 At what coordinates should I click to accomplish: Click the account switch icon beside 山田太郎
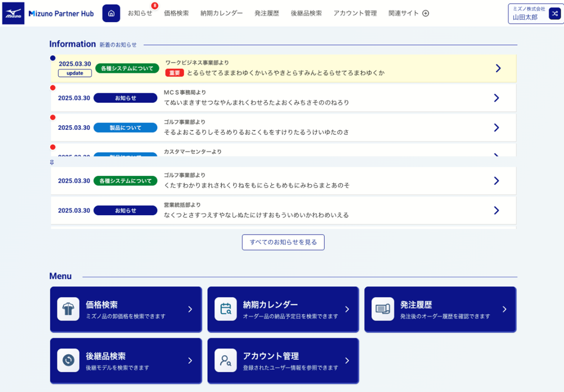click(554, 13)
